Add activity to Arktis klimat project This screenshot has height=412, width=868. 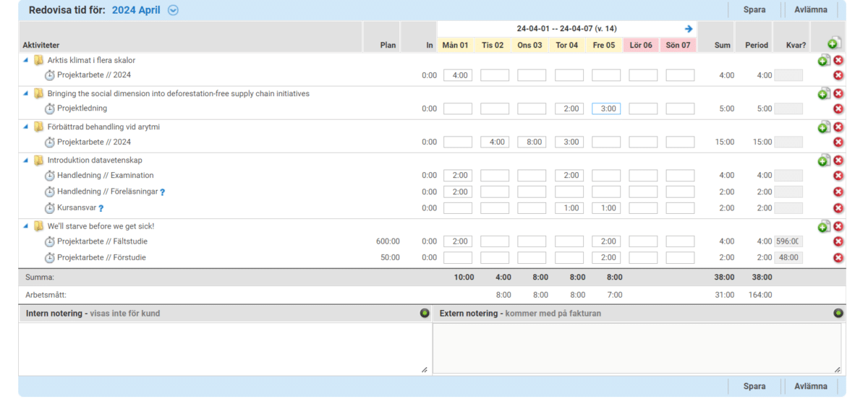coord(824,61)
